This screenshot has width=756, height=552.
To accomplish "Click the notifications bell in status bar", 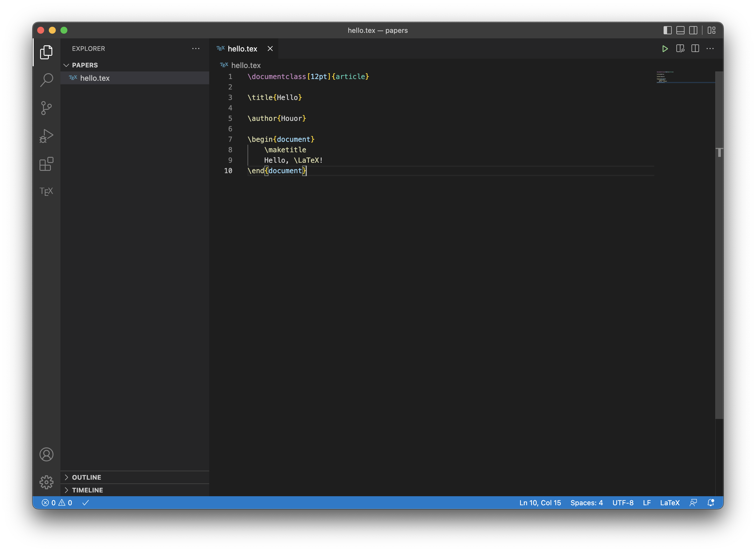I will point(711,503).
